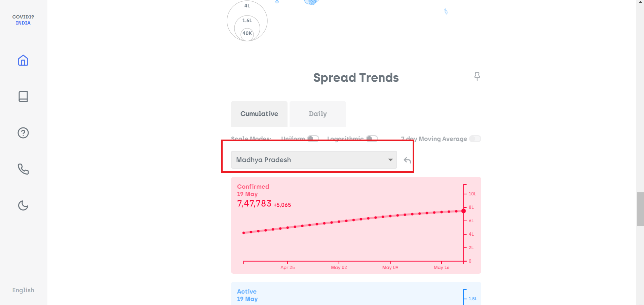Pin the Spread Trends section
Image resolution: width=644 pixels, height=305 pixels.
[x=477, y=76]
